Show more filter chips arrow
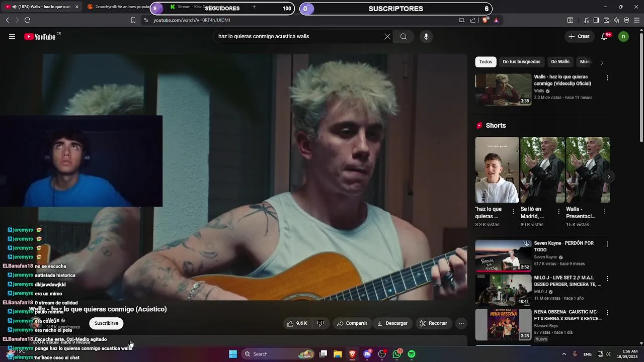 [x=602, y=62]
